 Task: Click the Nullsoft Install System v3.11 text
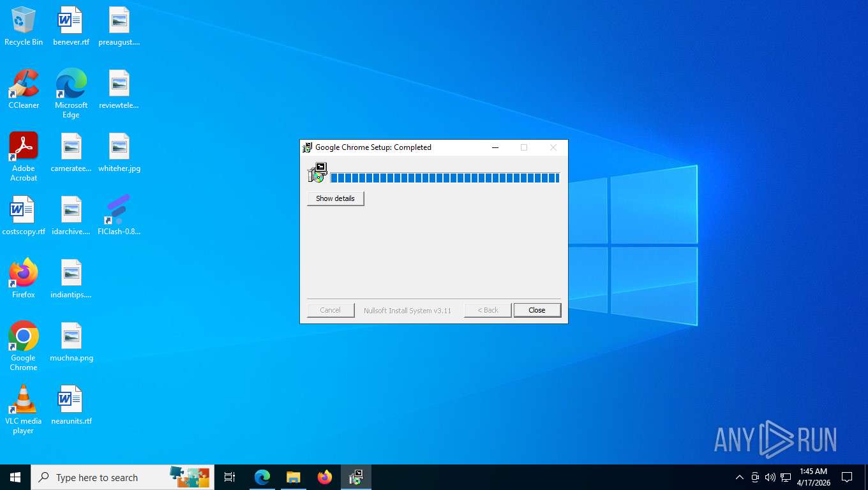[x=407, y=311]
